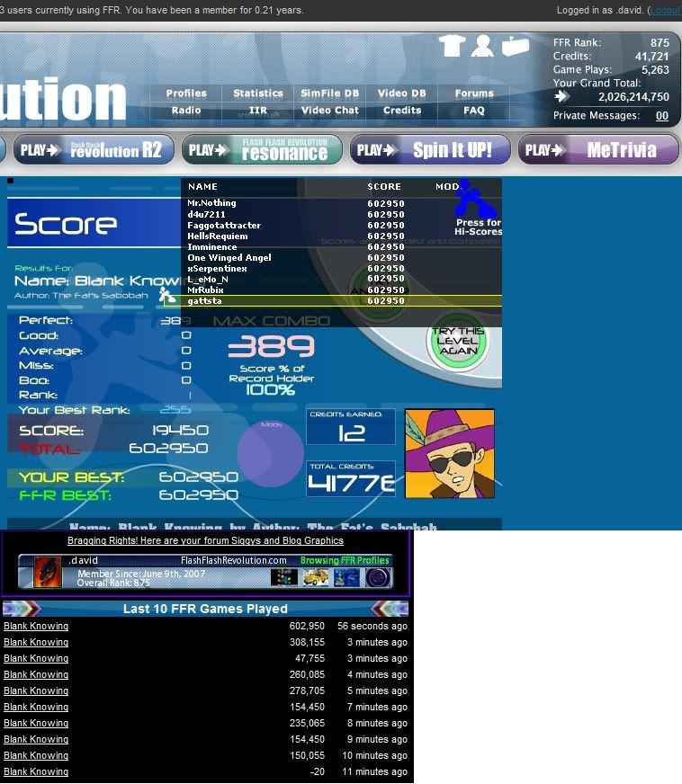Viewport: 682px width, 784px height.
Task: Open the Video Chat page
Action: pyautogui.click(x=329, y=111)
